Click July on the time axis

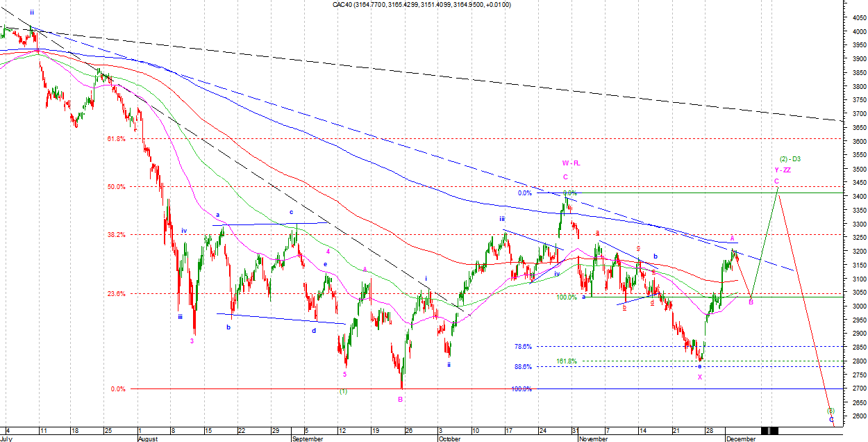[x=7, y=439]
